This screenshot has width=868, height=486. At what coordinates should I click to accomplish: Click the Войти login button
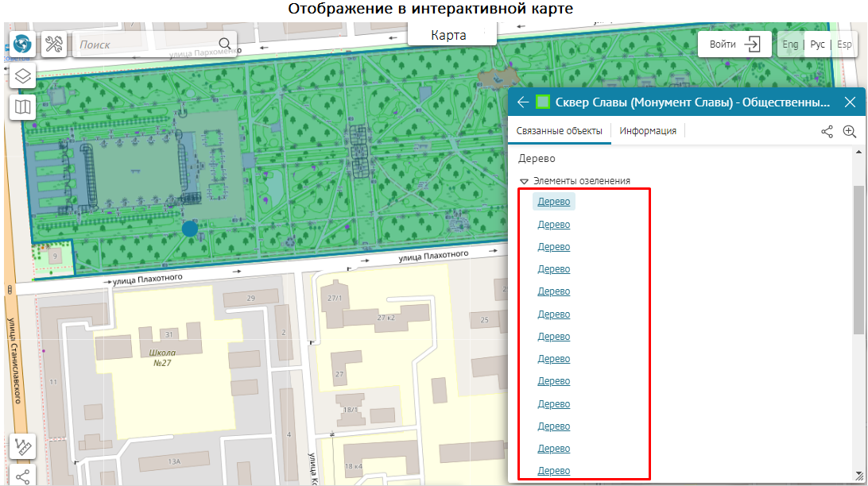(x=734, y=44)
